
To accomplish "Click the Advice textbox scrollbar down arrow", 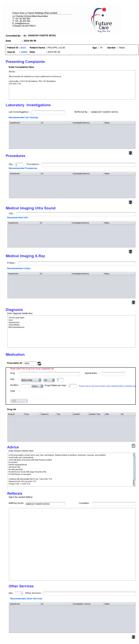I will pyautogui.click(x=134, y=485).
